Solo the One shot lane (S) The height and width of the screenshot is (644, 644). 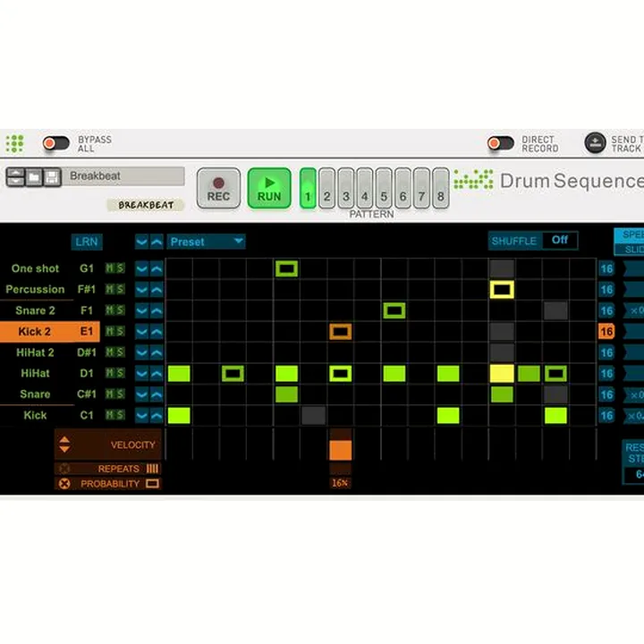(x=120, y=268)
